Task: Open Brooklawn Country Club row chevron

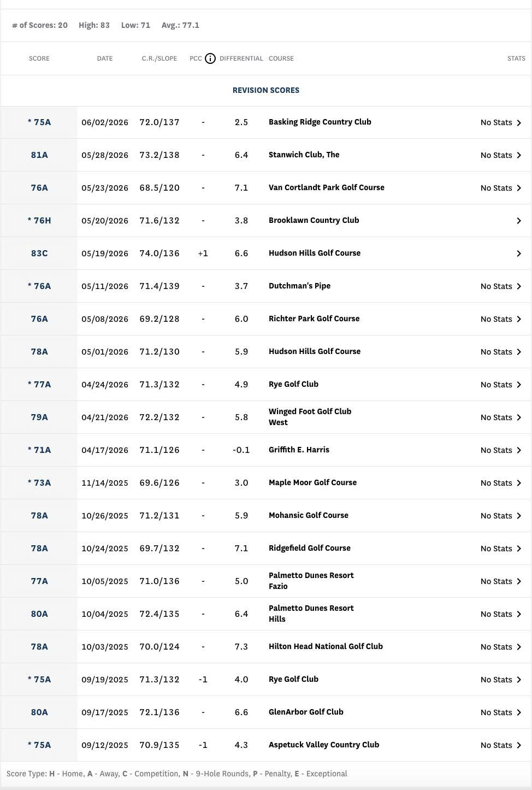Action: tap(519, 221)
